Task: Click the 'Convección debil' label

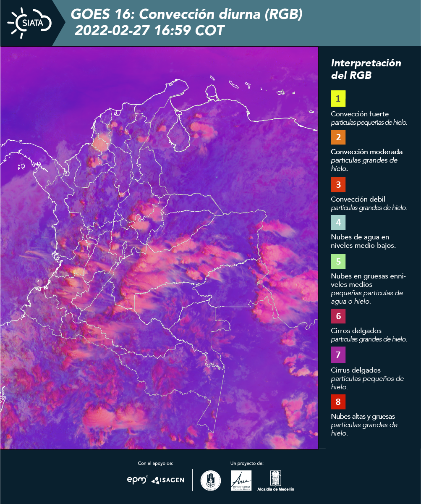Action: (358, 199)
